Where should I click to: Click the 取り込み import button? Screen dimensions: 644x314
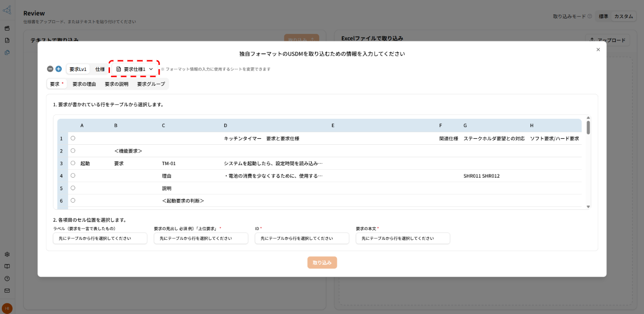pyautogui.click(x=322, y=263)
